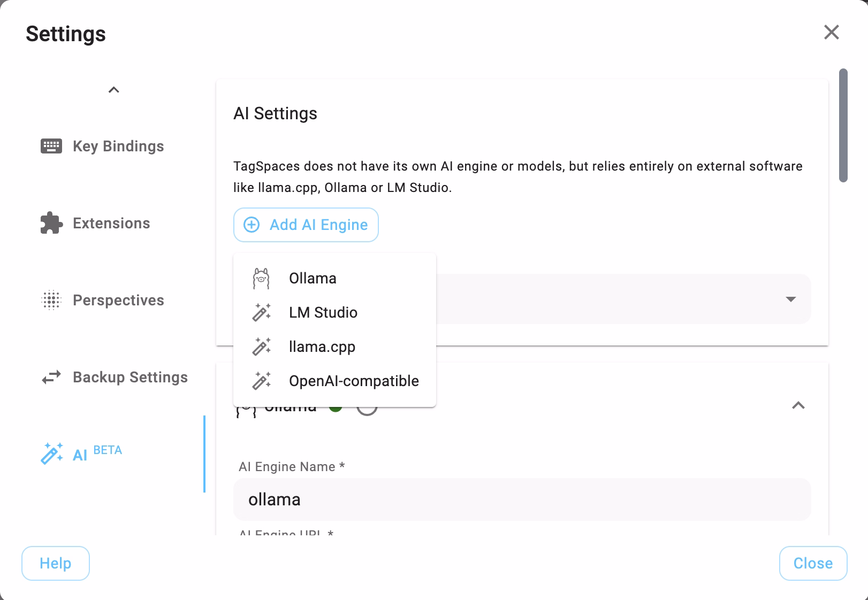The width and height of the screenshot is (868, 600).
Task: Click the Help button
Action: (x=56, y=563)
